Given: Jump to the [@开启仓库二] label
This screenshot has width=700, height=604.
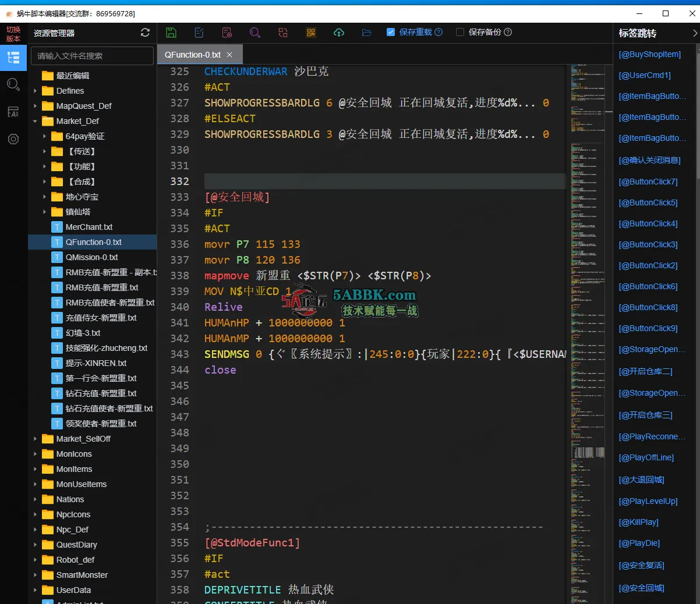Looking at the screenshot, I should [645, 371].
